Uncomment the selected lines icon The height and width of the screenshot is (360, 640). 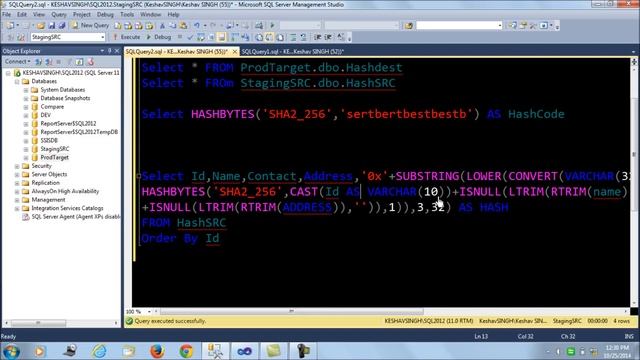(x=303, y=37)
